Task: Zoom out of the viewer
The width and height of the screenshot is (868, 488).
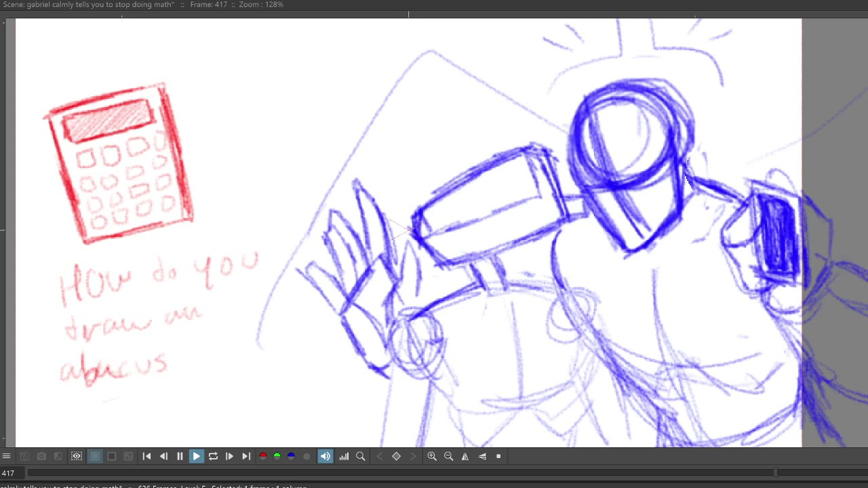Action: tap(448, 456)
